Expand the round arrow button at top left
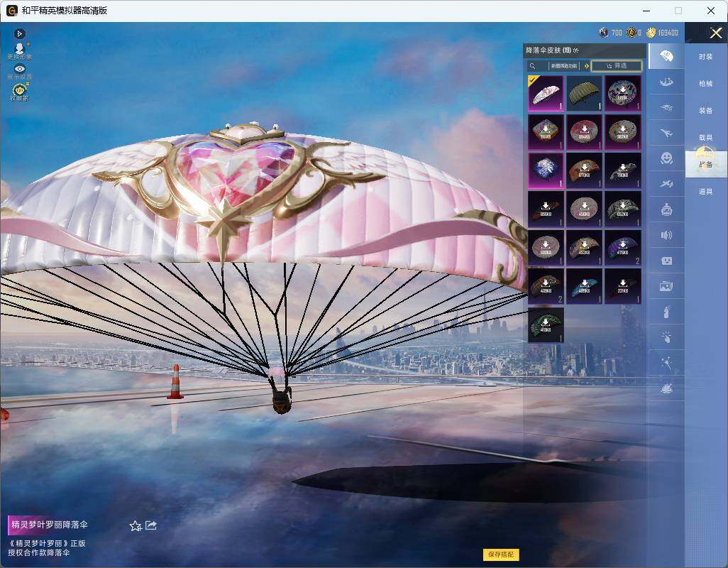Screen dimensions: 728x568 [x=19, y=33]
